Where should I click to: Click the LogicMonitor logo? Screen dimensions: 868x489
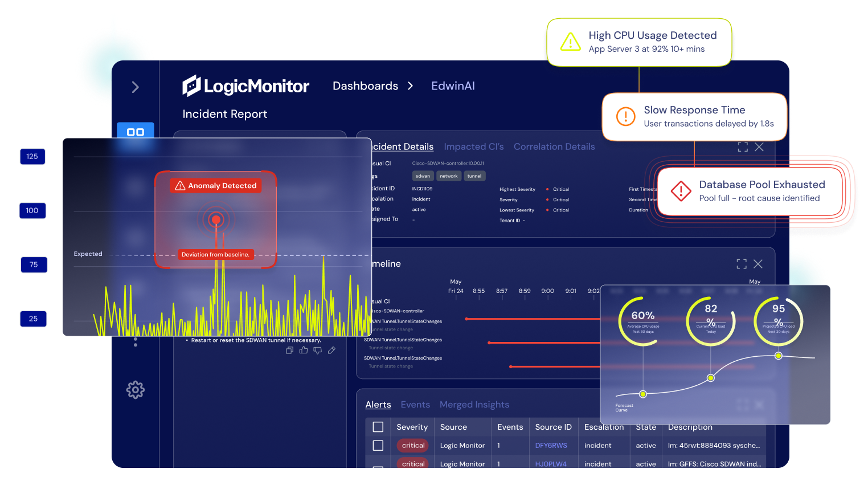[245, 86]
